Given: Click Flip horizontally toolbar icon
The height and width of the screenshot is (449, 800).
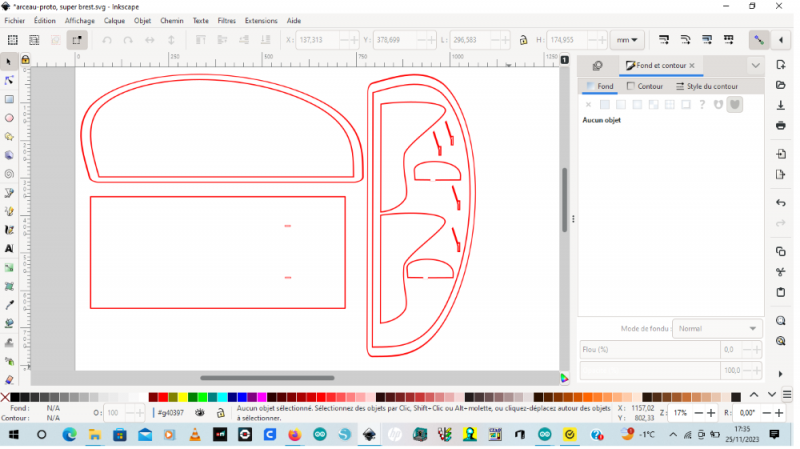Looking at the screenshot, I should pos(149,40).
